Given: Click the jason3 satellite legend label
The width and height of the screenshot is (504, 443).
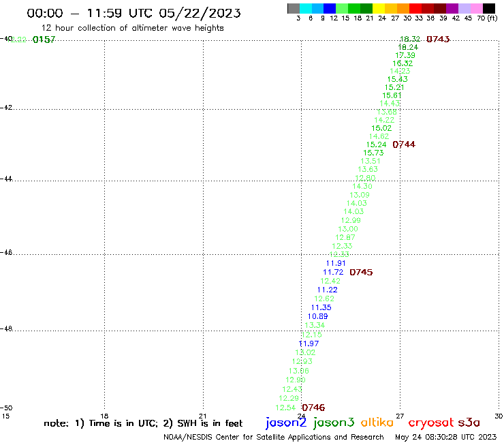Looking at the screenshot, I should coord(334,423).
